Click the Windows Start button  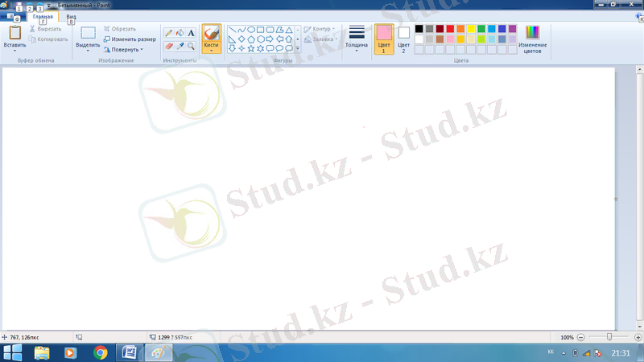tap(13, 352)
